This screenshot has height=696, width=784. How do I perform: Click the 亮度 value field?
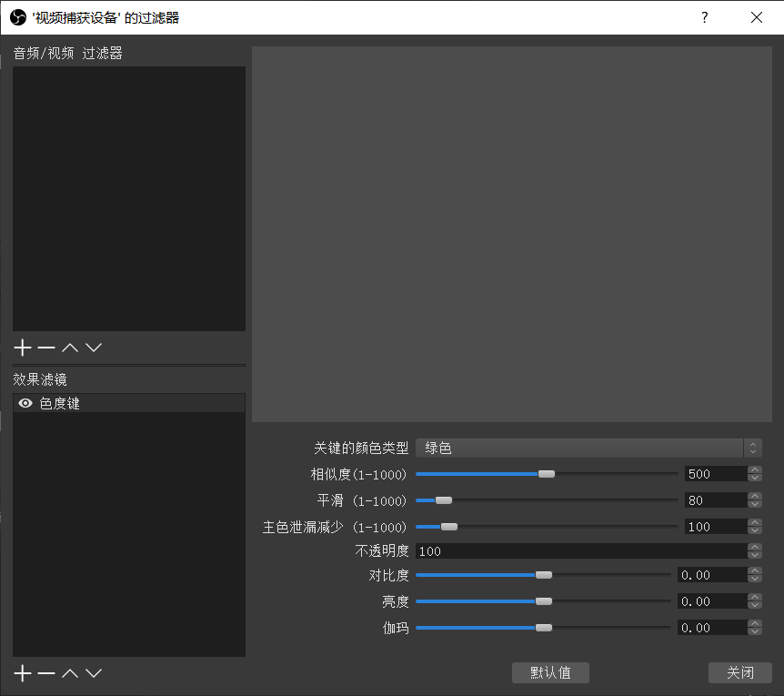(713, 601)
